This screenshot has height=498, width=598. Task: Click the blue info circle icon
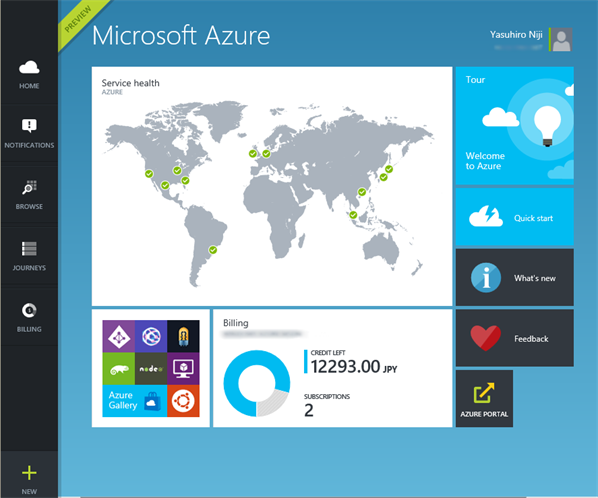point(486,278)
